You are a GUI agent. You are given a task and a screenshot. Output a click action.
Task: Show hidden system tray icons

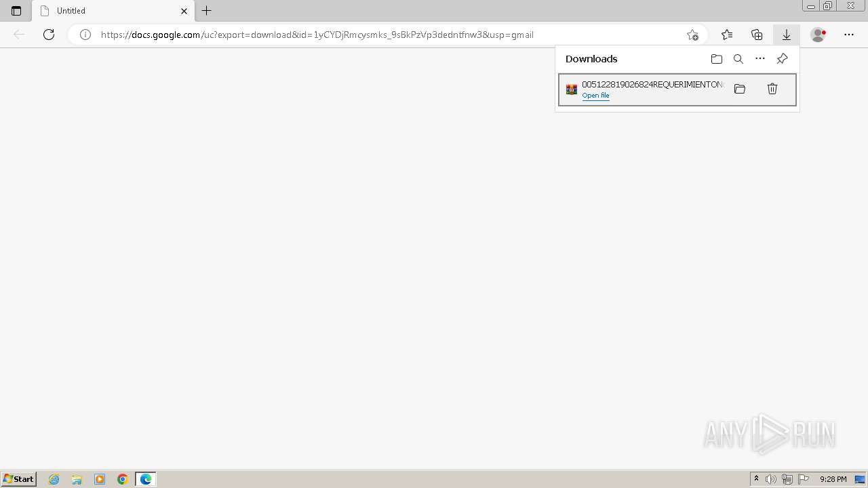click(757, 479)
